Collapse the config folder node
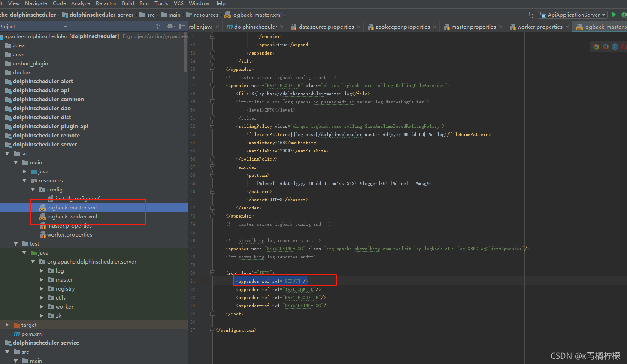Image resolution: width=627 pixels, height=364 pixels. click(x=33, y=190)
